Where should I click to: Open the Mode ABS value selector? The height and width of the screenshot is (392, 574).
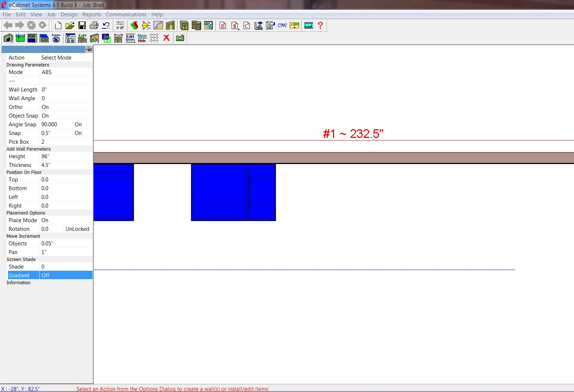point(65,72)
